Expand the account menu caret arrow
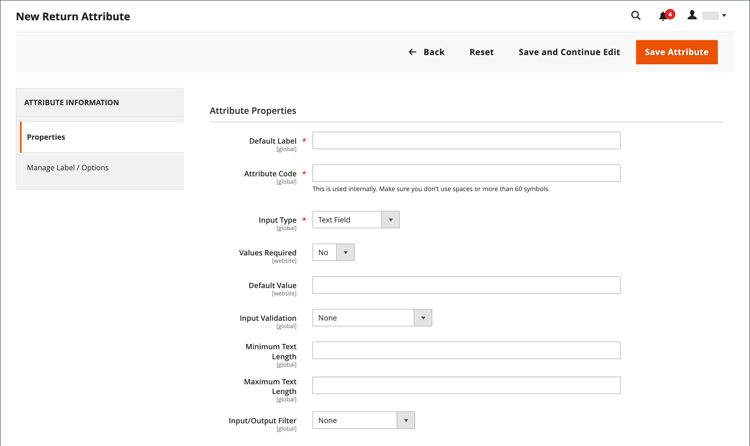Image resolution: width=750 pixels, height=446 pixels. point(724,16)
